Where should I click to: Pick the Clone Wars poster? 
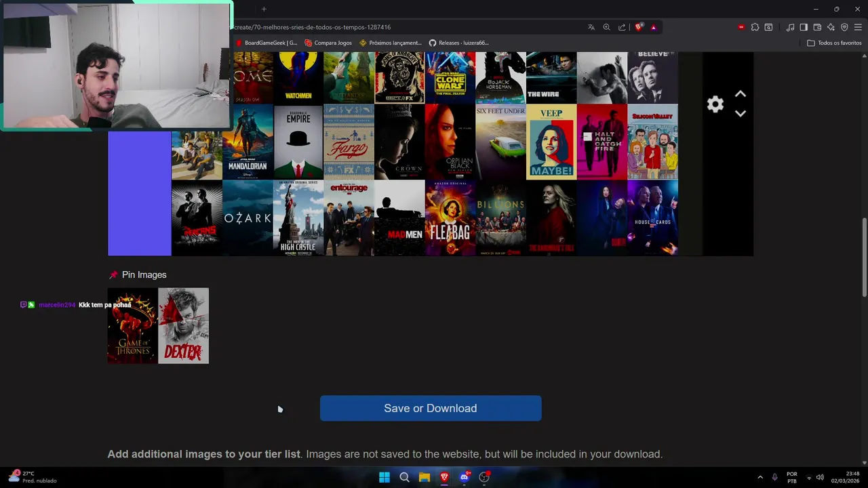point(450,77)
